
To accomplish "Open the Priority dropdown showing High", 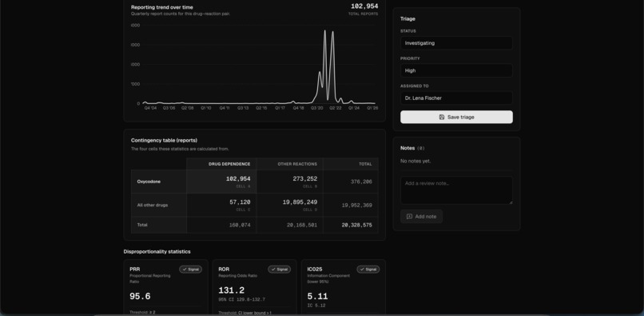I will [456, 70].
